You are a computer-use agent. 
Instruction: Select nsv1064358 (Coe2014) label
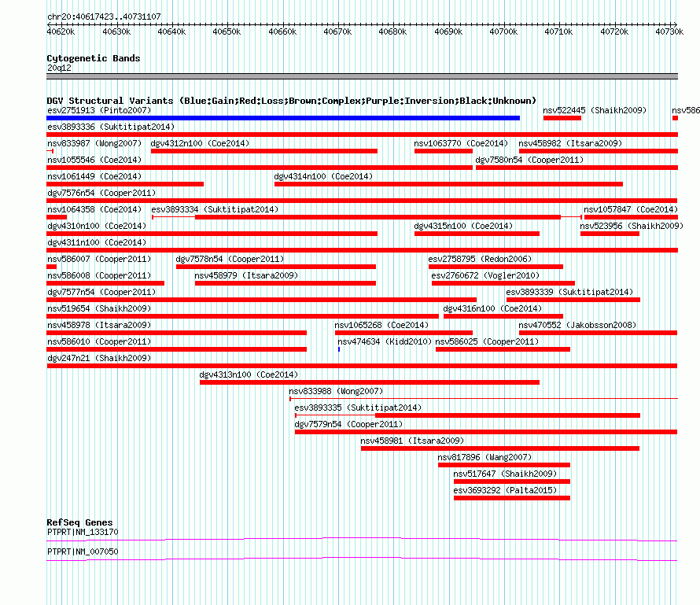tap(94, 209)
